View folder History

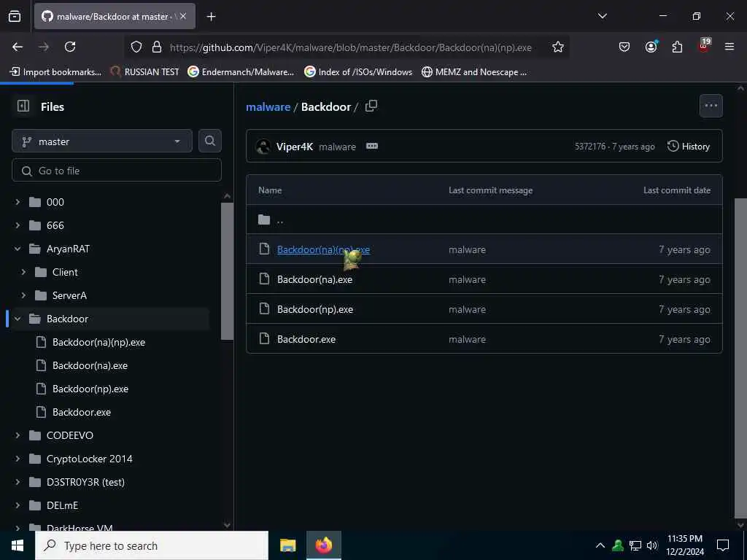point(689,146)
